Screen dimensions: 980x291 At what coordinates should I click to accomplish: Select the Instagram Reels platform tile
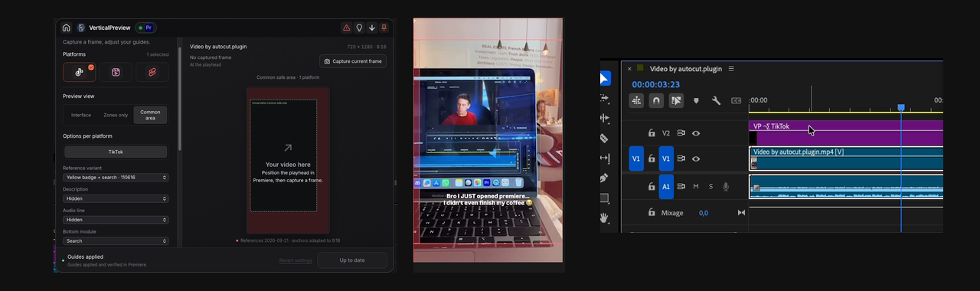point(116,72)
